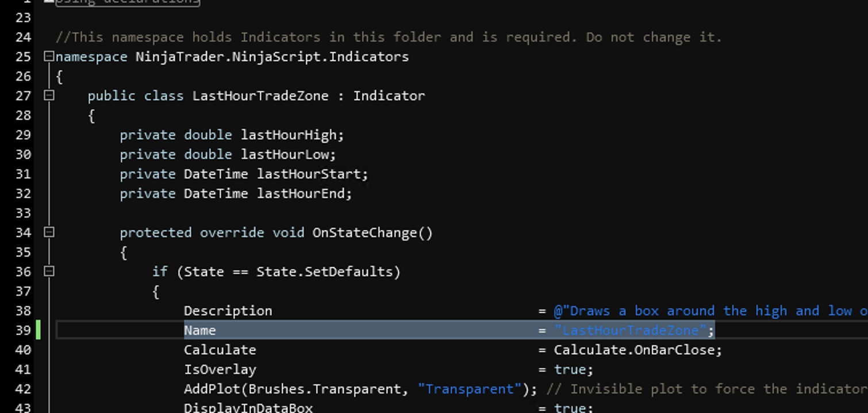Click line number 39 in the gutter
The height and width of the screenshot is (413, 868).
coord(23,330)
